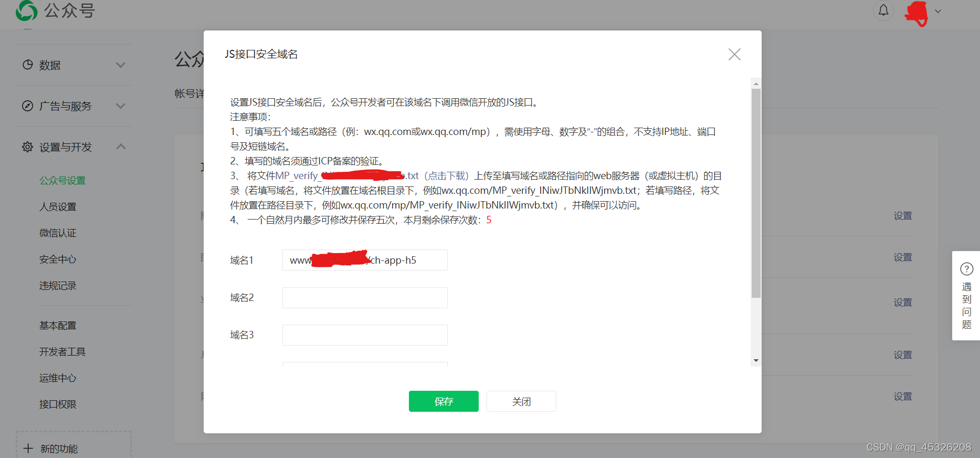Screen dimensions: 980x458
Task: Open 基本配置 in the sidebar
Action: (x=58, y=326)
